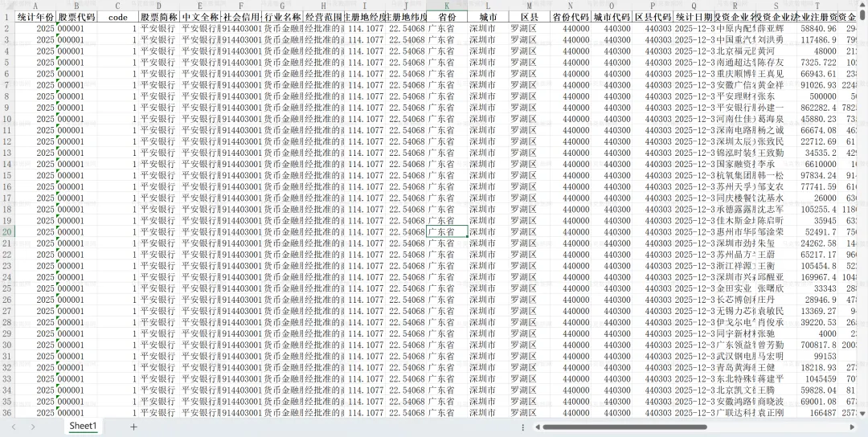
Task: Select column C header
Action: click(x=117, y=5)
